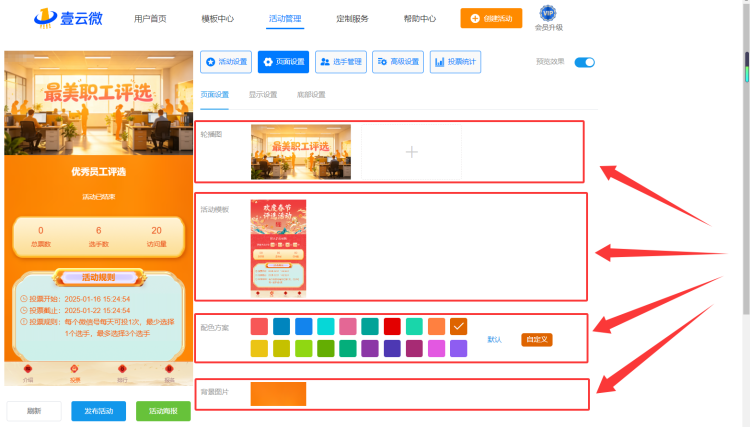
Task: Click the blue 发布活动 button
Action: (99, 411)
